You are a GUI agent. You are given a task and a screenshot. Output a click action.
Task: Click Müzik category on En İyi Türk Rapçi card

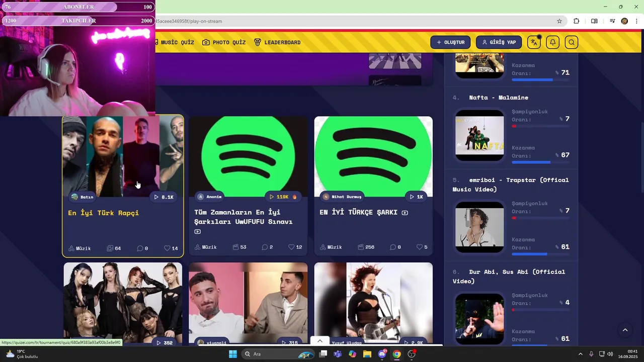coord(79,248)
